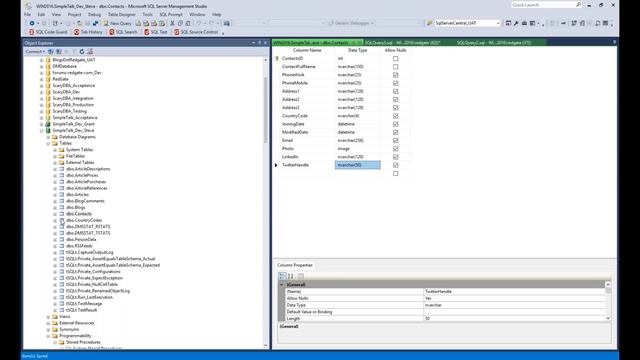Viewport: 640px width, 360px height.
Task: Click the navigate back arrow icon
Action: tap(32, 23)
